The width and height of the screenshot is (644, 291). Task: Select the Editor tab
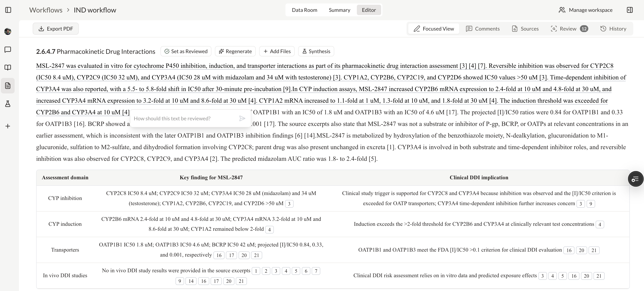[x=369, y=10]
